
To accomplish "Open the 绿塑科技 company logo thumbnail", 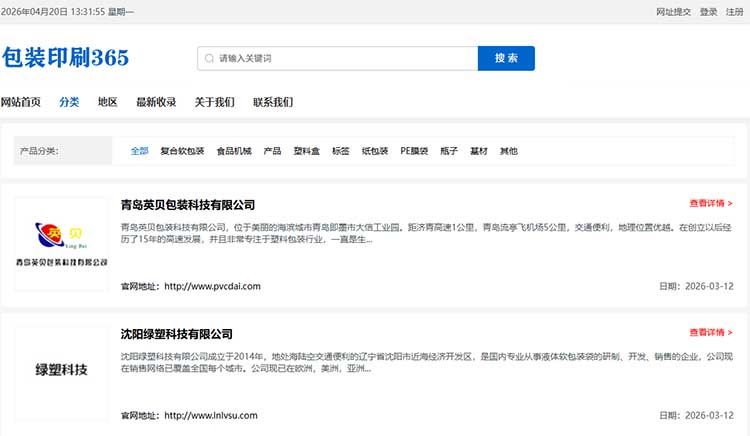I will click(x=62, y=370).
